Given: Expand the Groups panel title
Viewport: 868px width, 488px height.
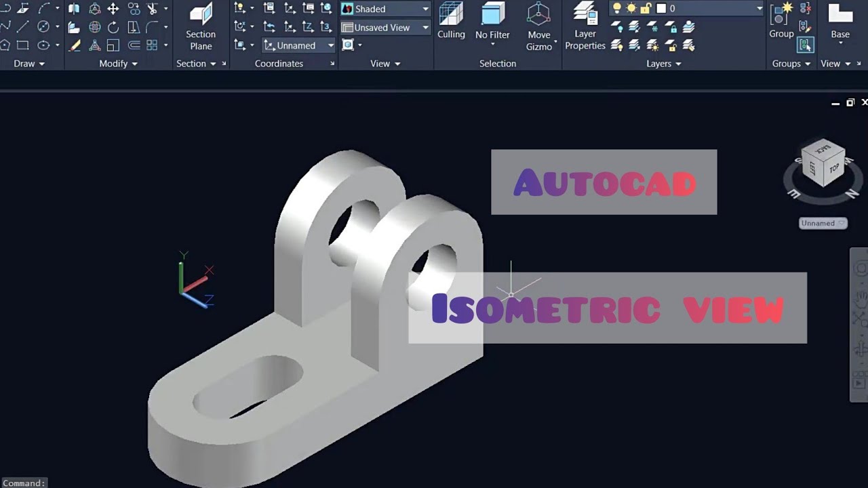Looking at the screenshot, I should click(791, 64).
